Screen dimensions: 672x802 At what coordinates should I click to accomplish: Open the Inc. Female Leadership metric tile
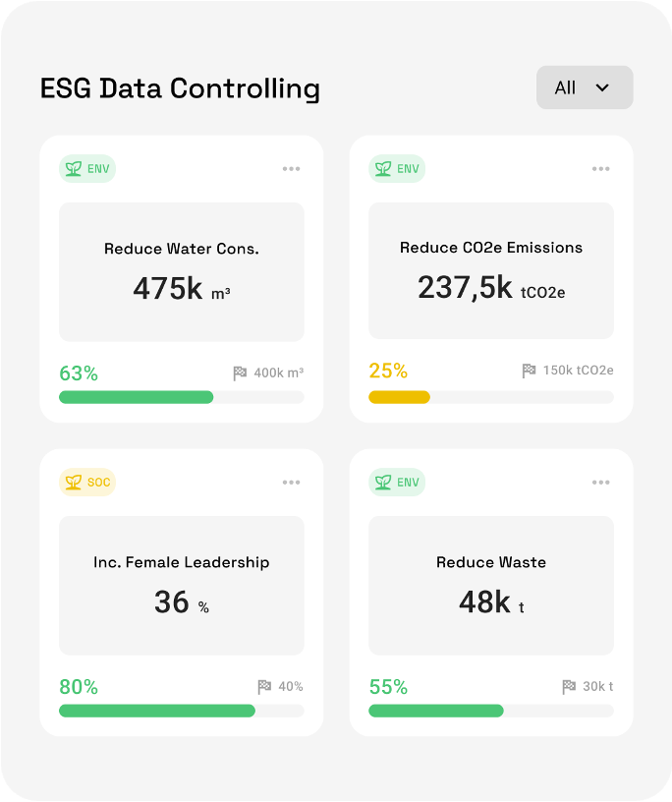(182, 586)
